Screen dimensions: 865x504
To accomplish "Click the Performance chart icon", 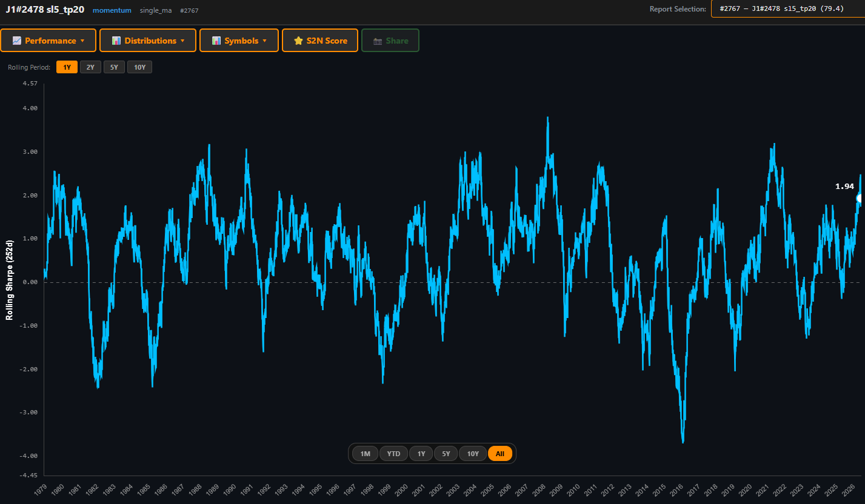I will pos(17,41).
